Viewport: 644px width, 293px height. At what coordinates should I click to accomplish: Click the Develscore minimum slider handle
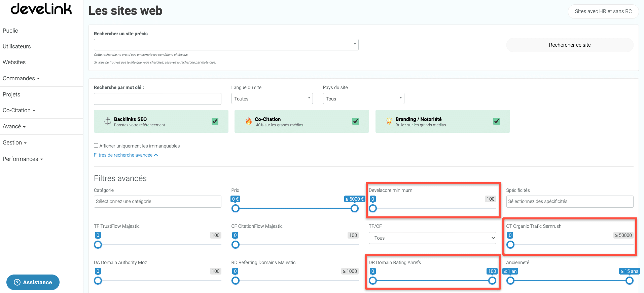point(373,208)
